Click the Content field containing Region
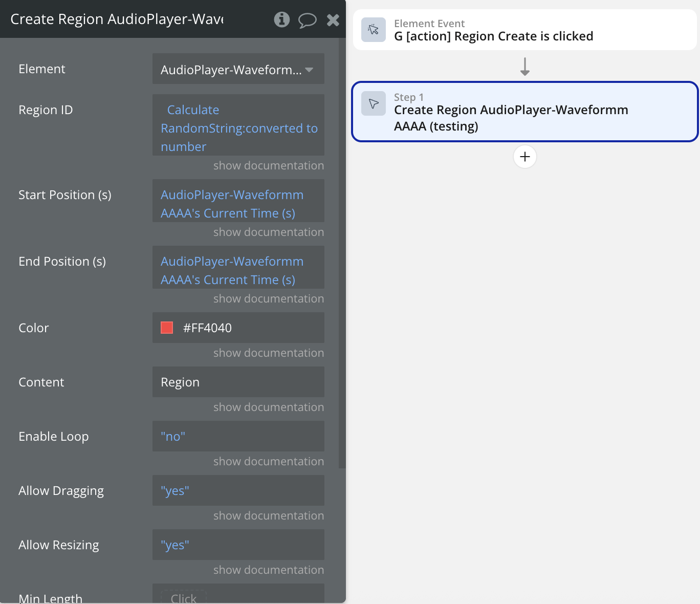Viewport: 700px width, 604px height. tap(238, 382)
